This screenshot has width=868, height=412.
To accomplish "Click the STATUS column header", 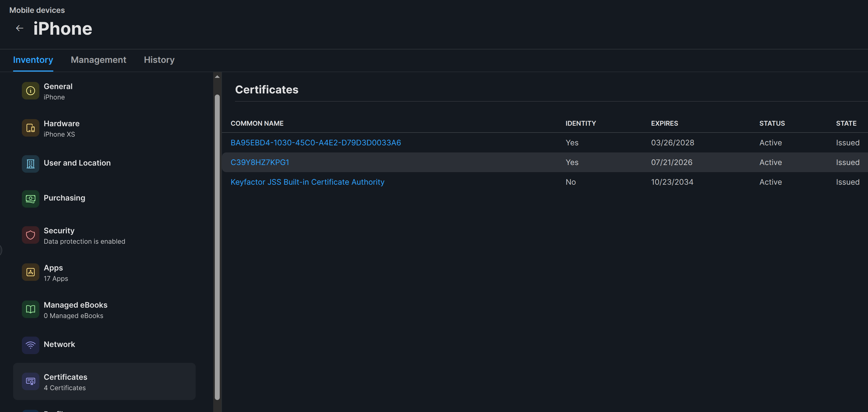I will coord(772,123).
